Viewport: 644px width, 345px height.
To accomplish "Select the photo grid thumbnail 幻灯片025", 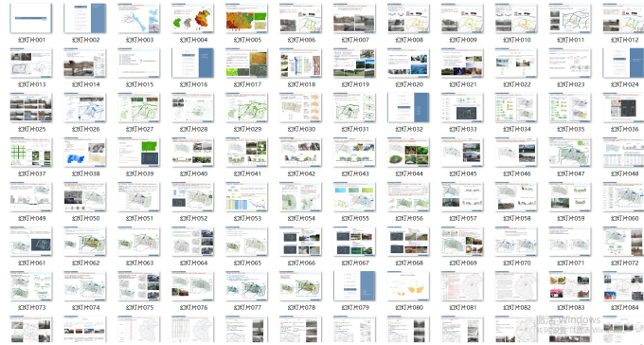I will 31,107.
